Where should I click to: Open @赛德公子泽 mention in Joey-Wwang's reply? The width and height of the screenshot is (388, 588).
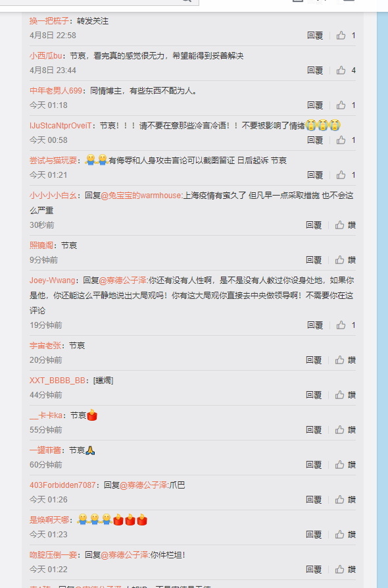(123, 280)
